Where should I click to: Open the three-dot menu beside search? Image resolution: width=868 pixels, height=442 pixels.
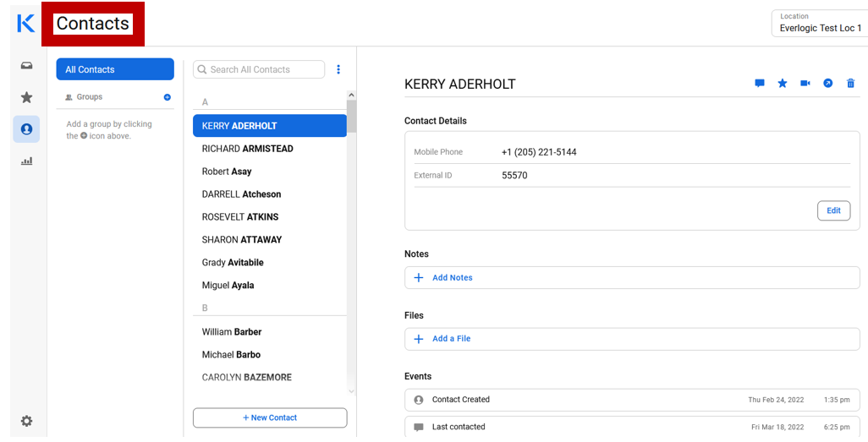tap(338, 69)
